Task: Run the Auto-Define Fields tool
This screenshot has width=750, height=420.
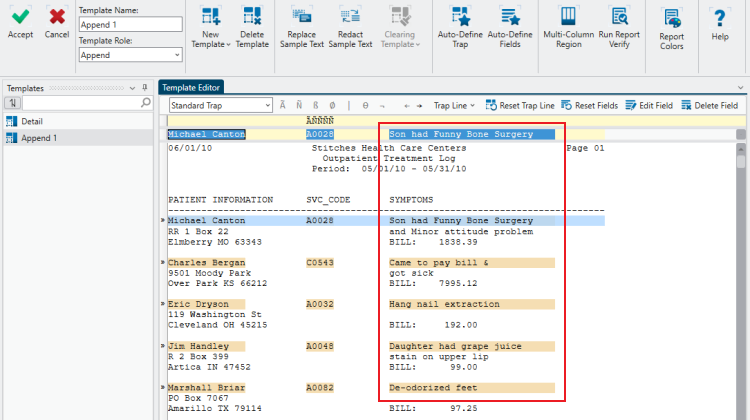Action: tap(510, 17)
